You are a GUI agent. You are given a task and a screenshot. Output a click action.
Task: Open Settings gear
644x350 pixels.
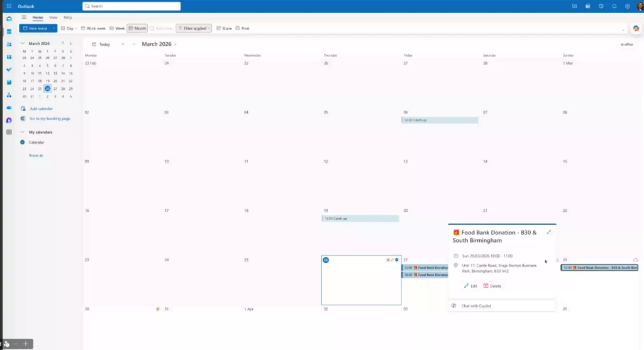[x=627, y=6]
